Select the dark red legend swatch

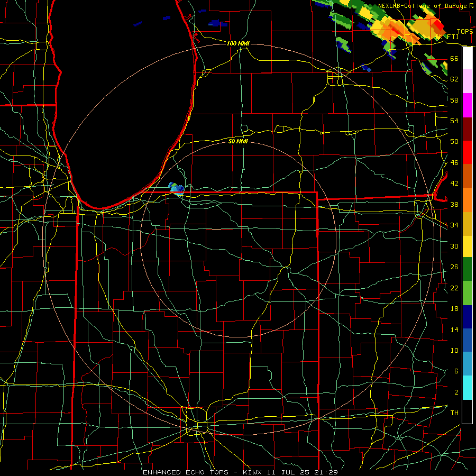tap(467, 129)
